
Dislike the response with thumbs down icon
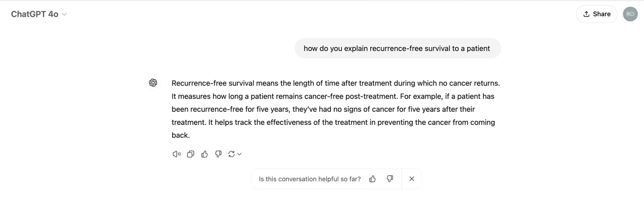click(218, 154)
